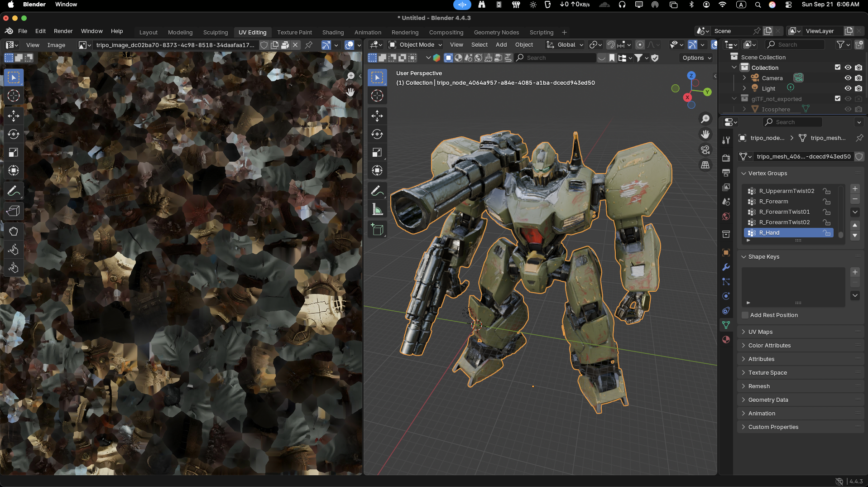
Task: Switch to the Texture Paint workspace tab
Action: 294,33
